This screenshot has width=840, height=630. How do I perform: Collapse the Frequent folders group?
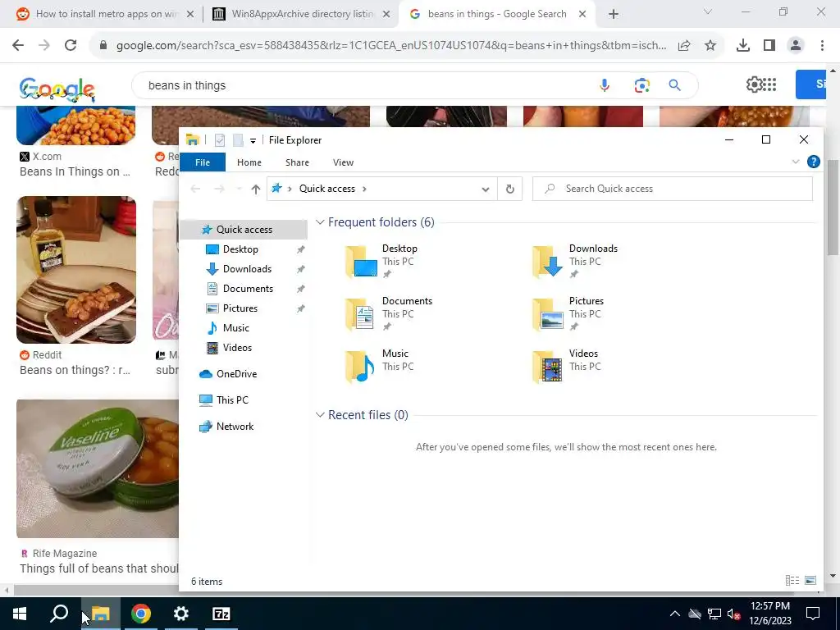point(321,222)
